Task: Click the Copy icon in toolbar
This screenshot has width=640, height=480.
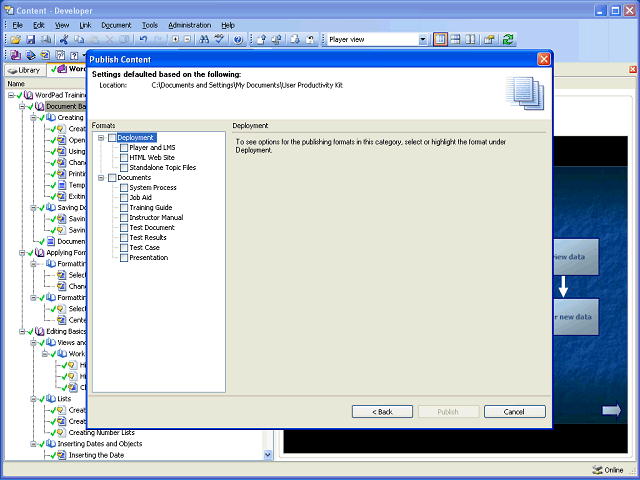Action: [79, 40]
